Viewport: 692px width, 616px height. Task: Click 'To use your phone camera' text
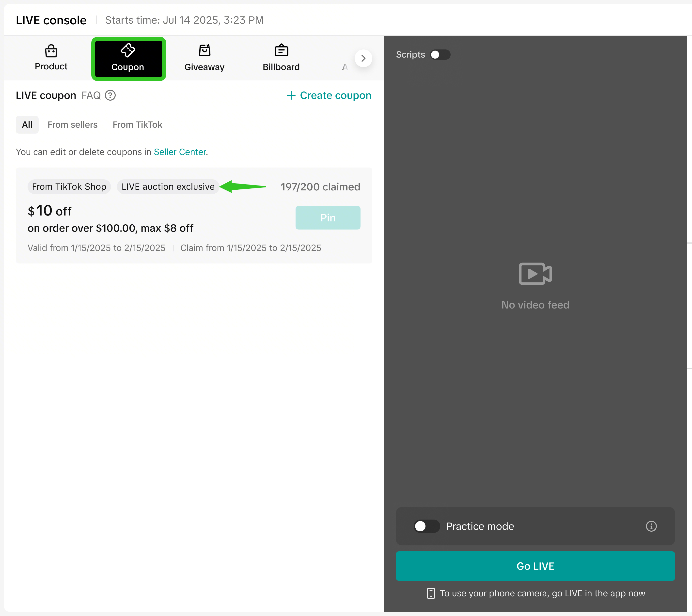pos(542,593)
